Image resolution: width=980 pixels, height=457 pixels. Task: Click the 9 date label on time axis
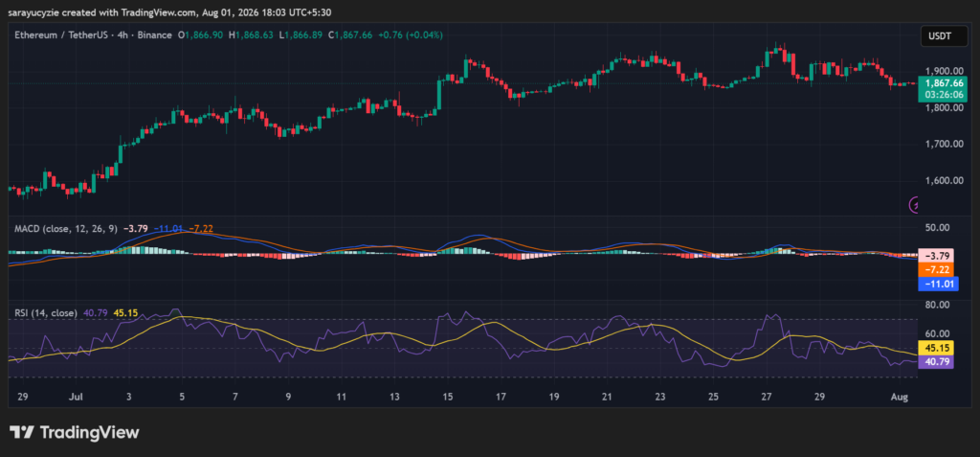point(288,397)
